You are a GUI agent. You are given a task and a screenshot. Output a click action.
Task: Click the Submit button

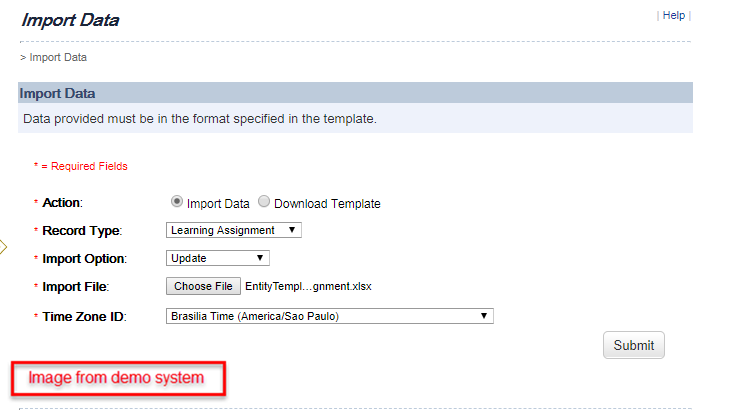coord(634,345)
